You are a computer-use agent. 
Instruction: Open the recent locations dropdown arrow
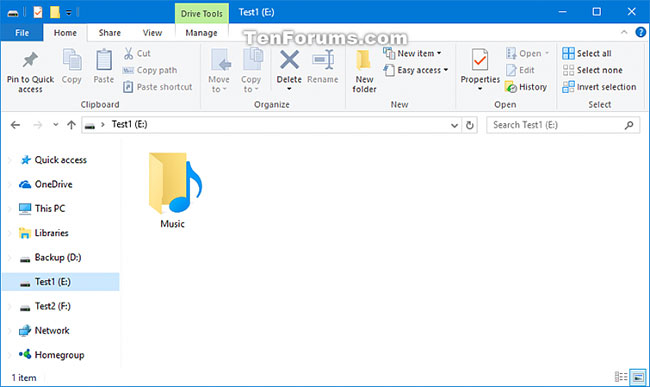coord(56,125)
